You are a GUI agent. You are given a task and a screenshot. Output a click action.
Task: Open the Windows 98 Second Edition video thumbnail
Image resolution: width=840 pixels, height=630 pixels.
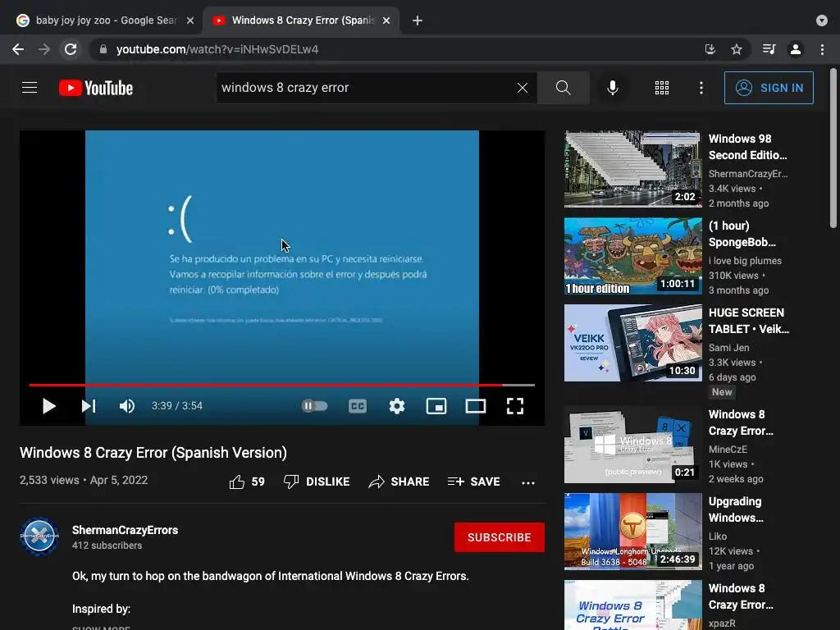[632, 169]
